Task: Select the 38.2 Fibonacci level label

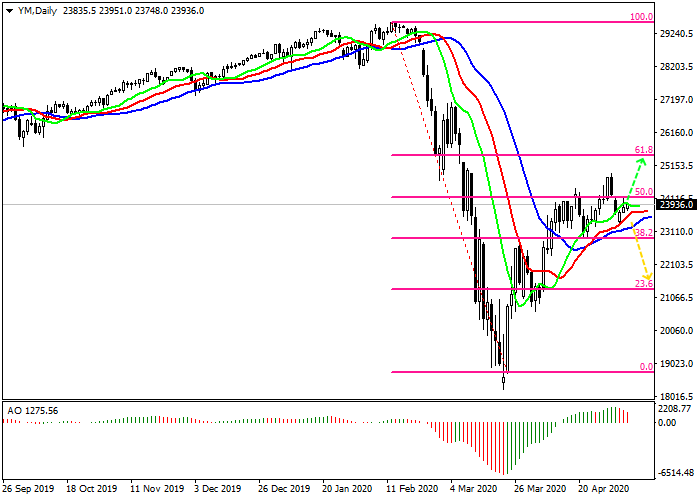Action: 643,232
